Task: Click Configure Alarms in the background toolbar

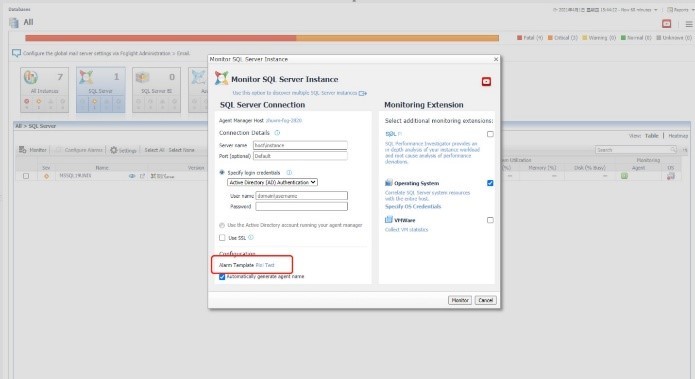Action: 84,150
